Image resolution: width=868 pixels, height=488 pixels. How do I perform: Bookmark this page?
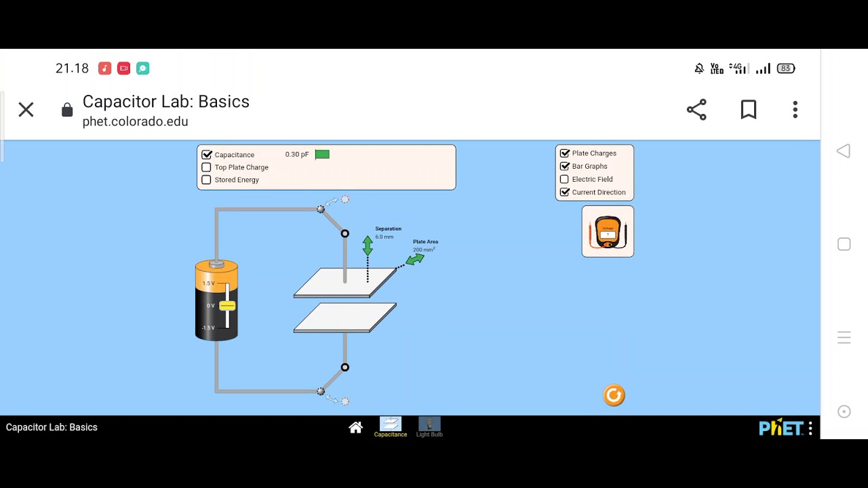click(x=749, y=110)
